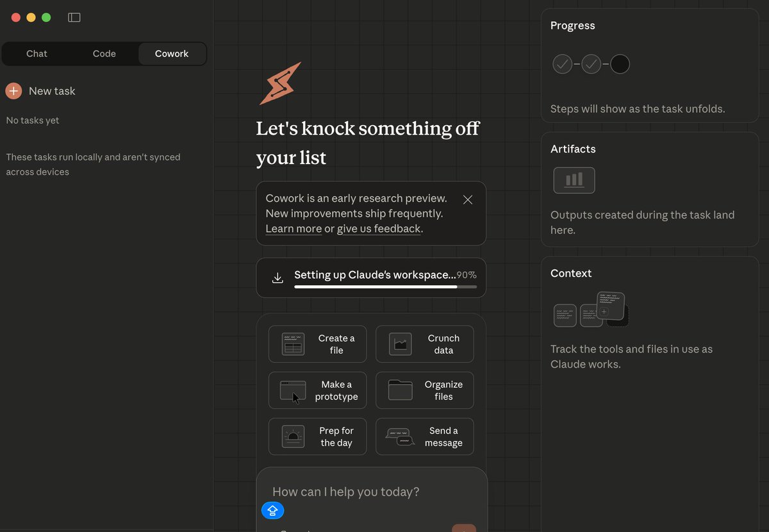Viewport: 769px width, 532px height.
Task: Click the workspace download arrow icon
Action: click(277, 278)
